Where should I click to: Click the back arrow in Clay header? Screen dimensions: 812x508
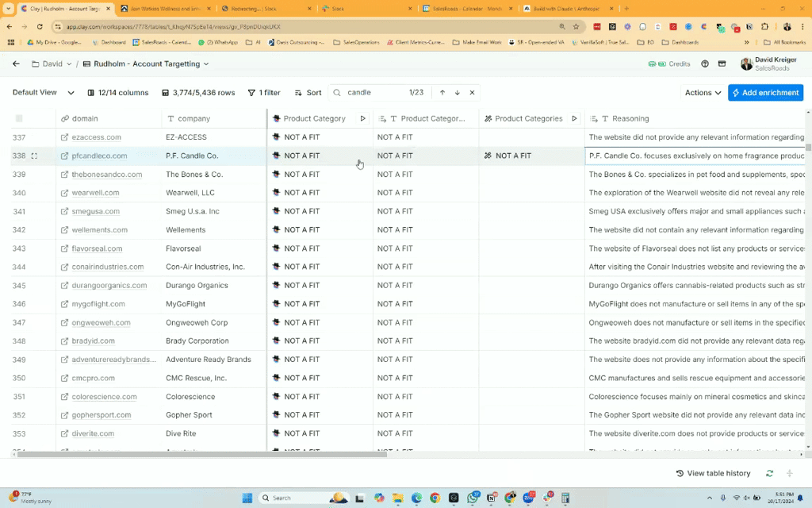tap(16, 63)
